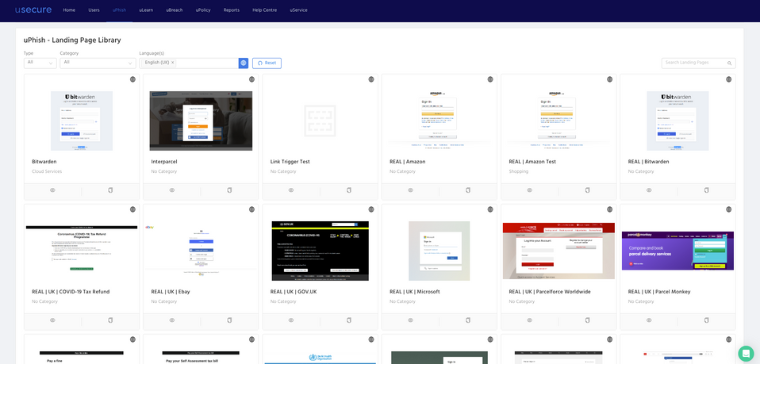This screenshot has width=760, height=420.
Task: Open options menu on Parcelforce Worldwide card
Action: point(610,210)
